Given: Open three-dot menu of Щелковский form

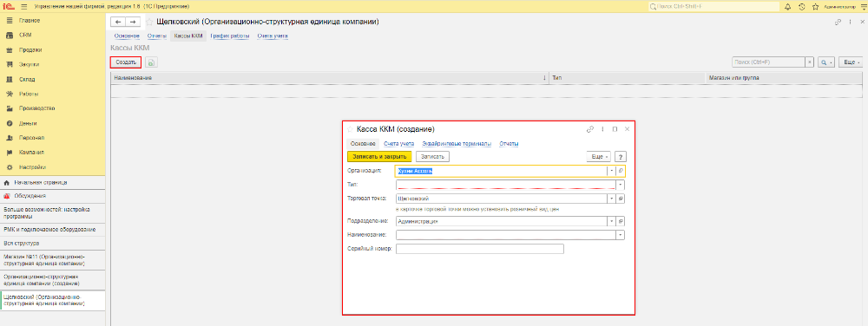Looking at the screenshot, I should 850,22.
